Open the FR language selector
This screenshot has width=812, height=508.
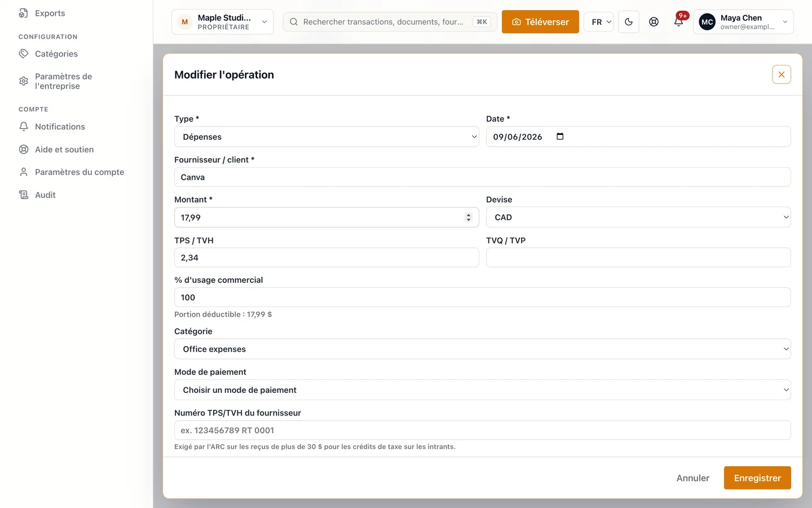[599, 22]
